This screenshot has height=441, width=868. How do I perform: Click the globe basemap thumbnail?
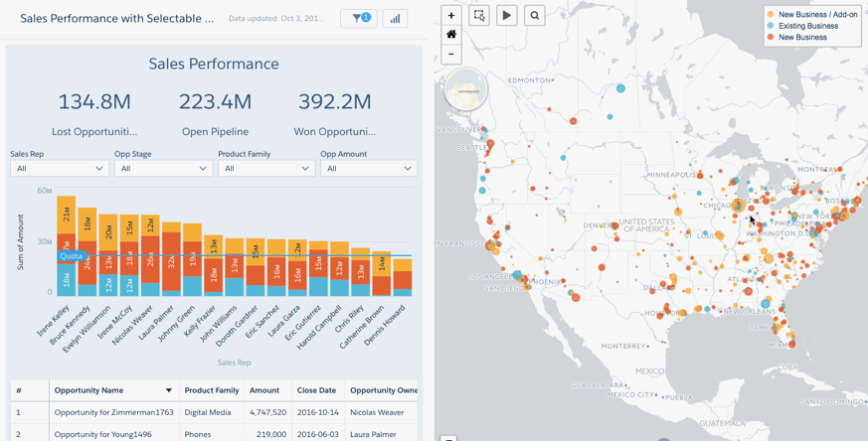[465, 89]
